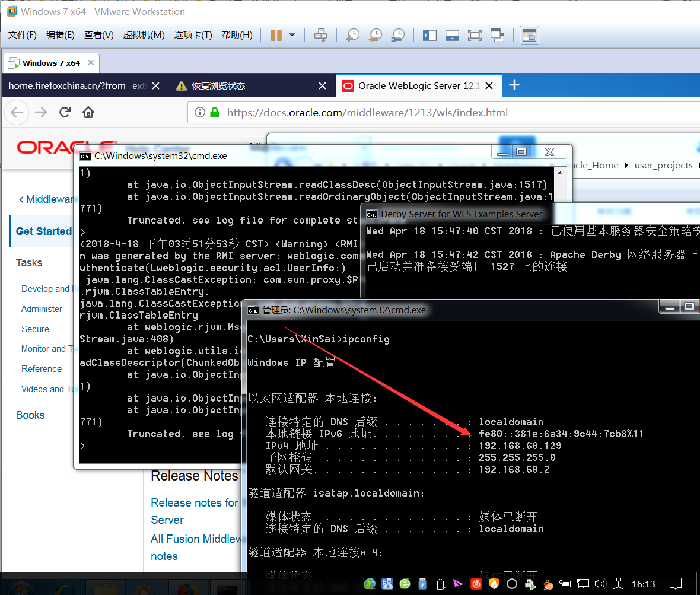The width and height of the screenshot is (700, 595).
Task: Focus the Firefox address bar URL
Action: [367, 113]
